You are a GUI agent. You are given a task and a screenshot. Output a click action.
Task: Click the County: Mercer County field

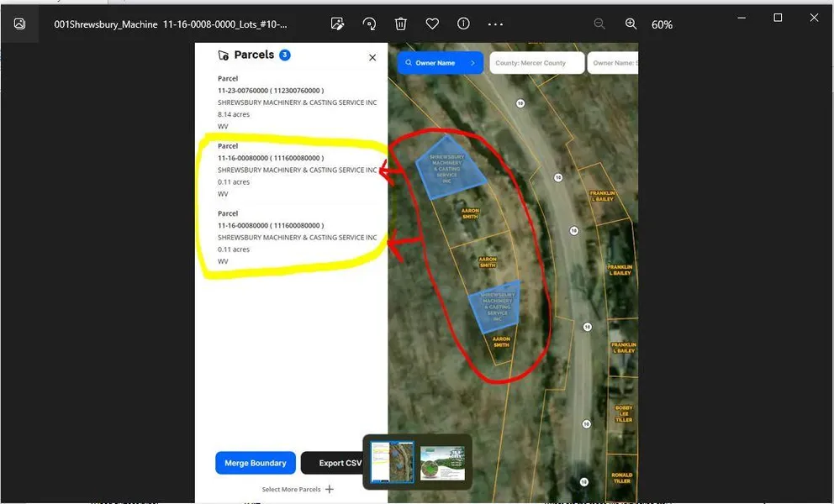tap(536, 63)
